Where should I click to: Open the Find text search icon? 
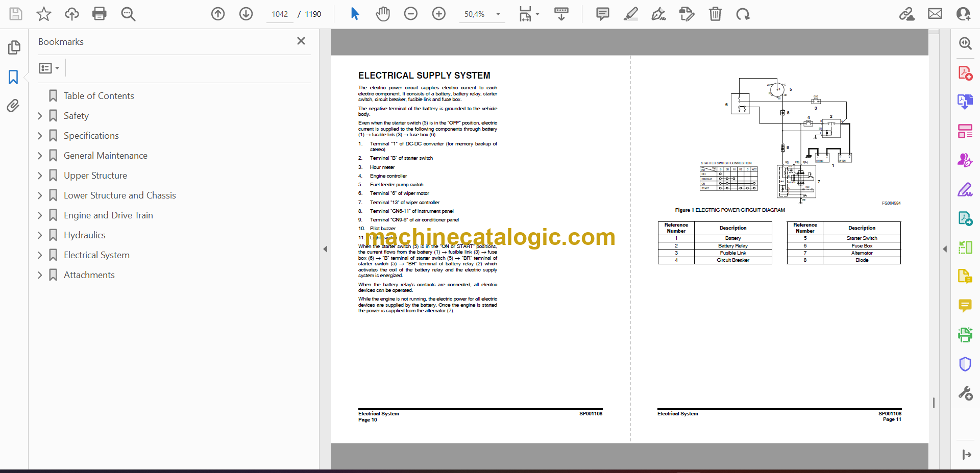coord(128,14)
